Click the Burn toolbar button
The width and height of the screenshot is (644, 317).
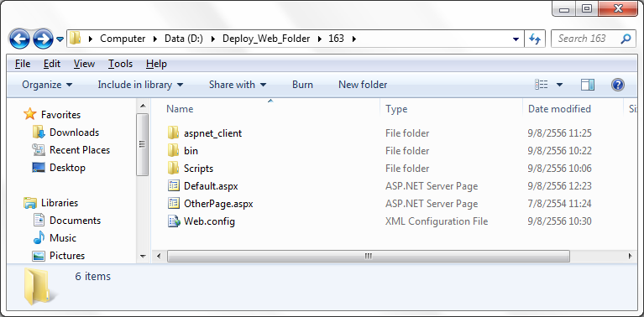pos(302,85)
